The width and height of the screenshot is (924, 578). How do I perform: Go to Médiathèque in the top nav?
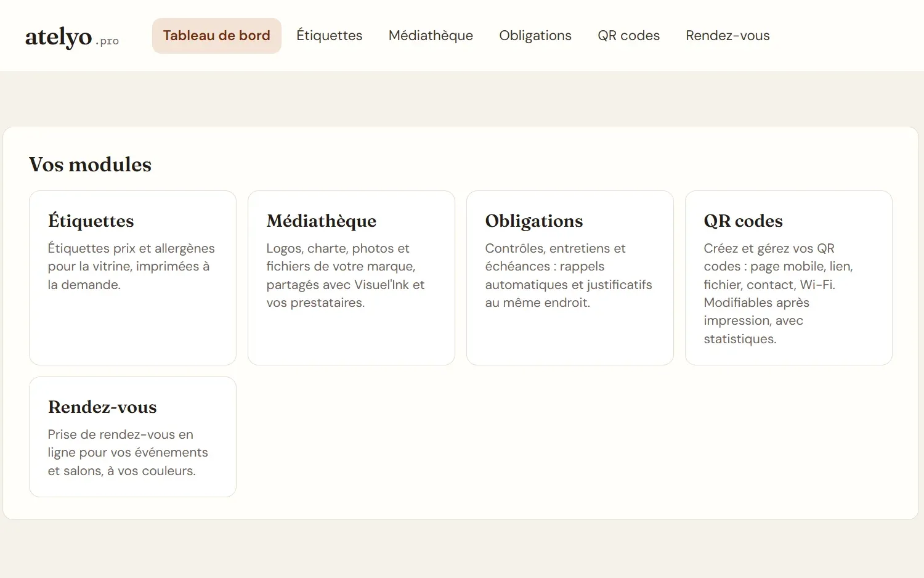431,36
